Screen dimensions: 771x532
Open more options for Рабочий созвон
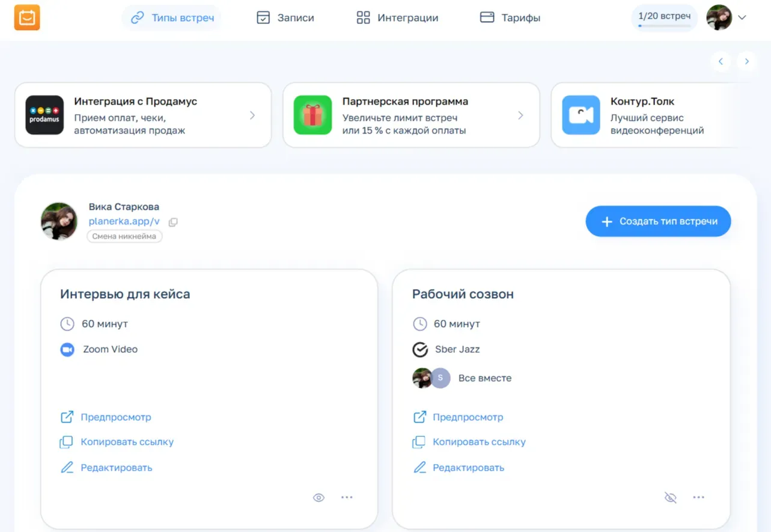tap(698, 497)
